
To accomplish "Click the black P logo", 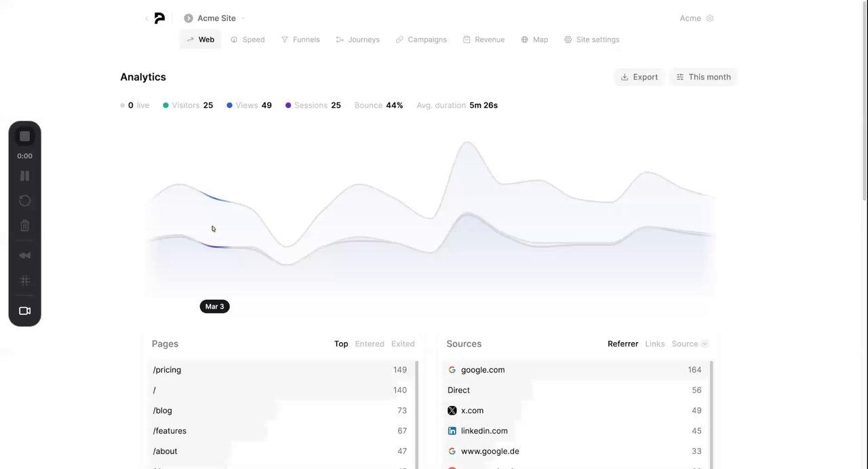I will [159, 18].
